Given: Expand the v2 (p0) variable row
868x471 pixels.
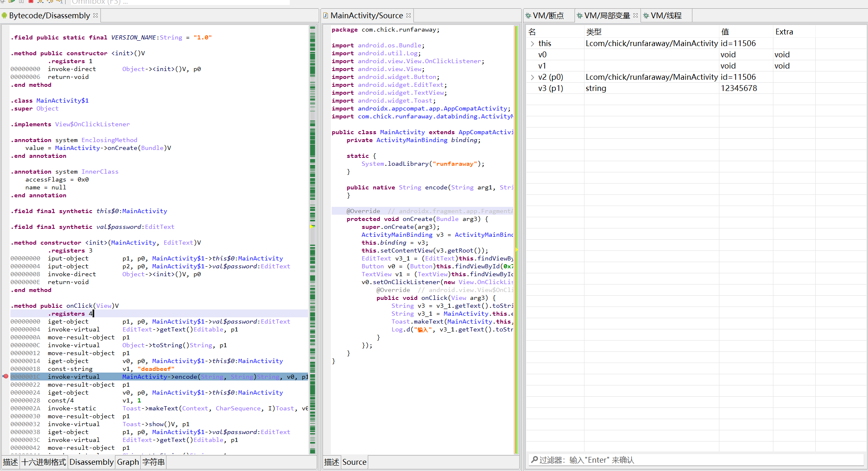Looking at the screenshot, I should [533, 77].
